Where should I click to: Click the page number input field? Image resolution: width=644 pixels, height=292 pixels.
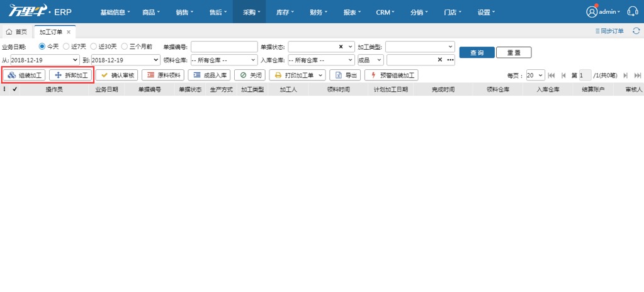coord(585,76)
